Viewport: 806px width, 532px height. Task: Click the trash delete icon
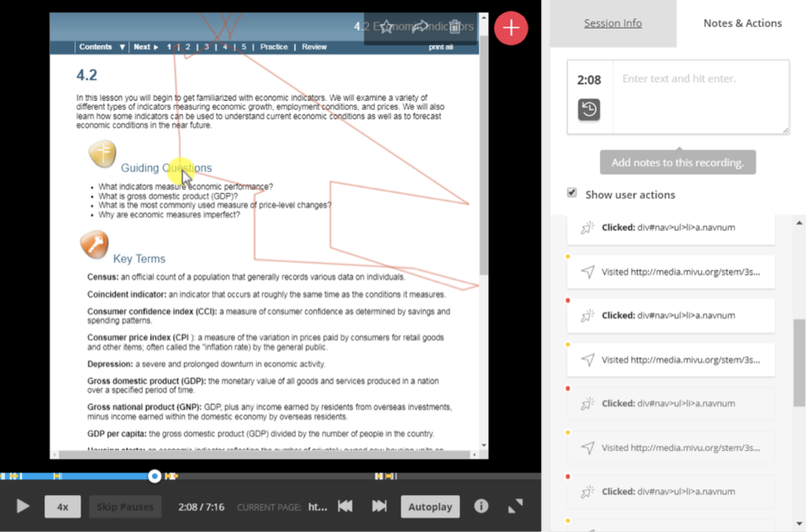(x=455, y=26)
